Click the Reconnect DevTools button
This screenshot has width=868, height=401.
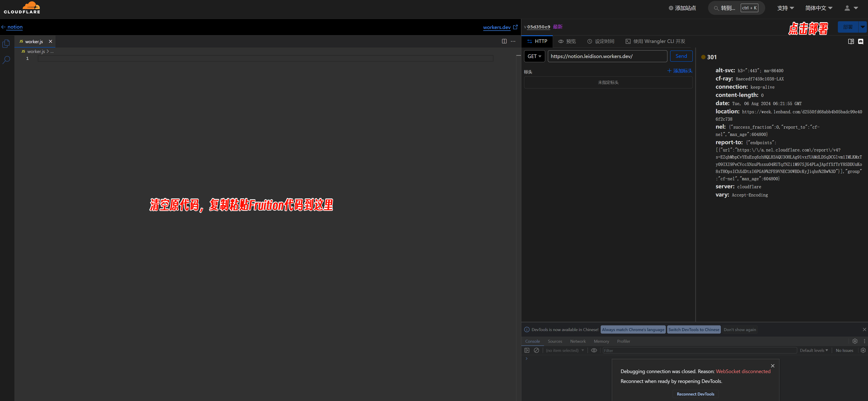click(695, 394)
